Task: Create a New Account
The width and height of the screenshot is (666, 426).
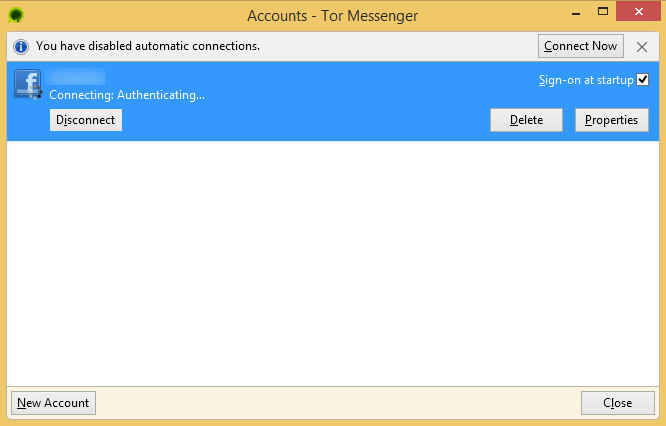Action: 53,403
